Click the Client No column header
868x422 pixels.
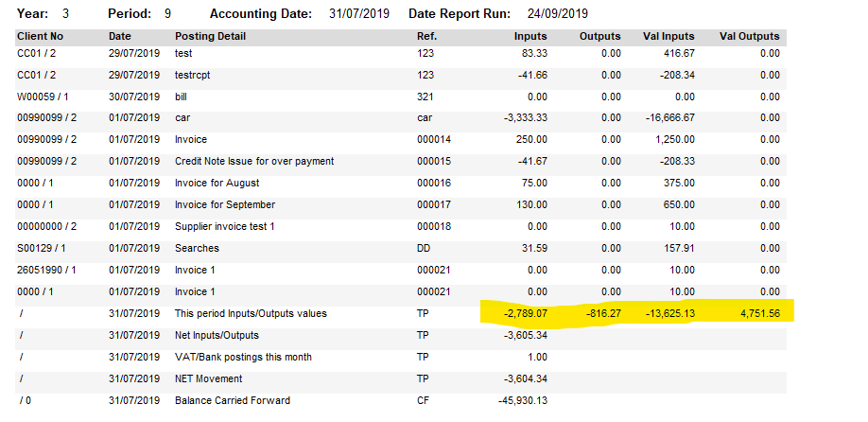click(x=41, y=37)
